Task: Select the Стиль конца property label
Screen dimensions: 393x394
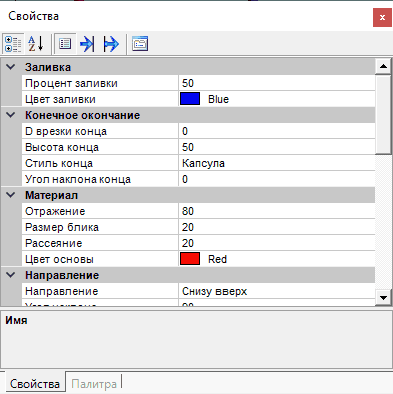Action: coord(59,163)
